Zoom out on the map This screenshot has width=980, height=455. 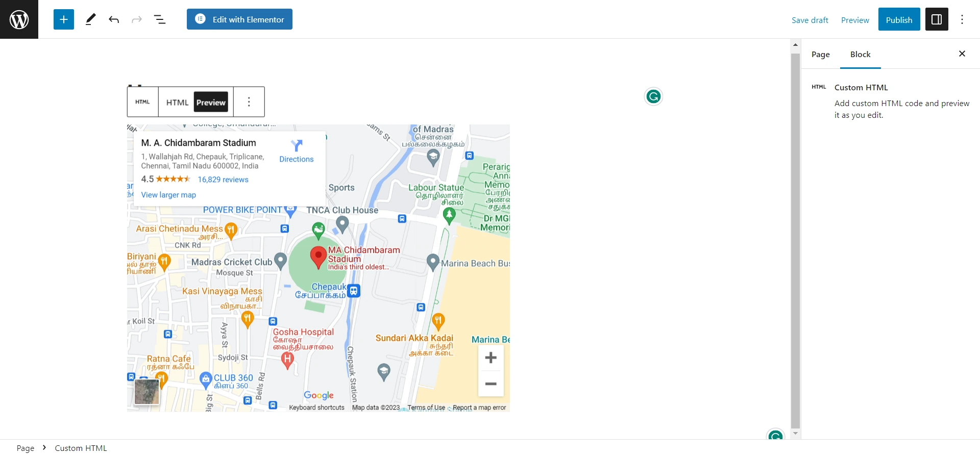[491, 384]
